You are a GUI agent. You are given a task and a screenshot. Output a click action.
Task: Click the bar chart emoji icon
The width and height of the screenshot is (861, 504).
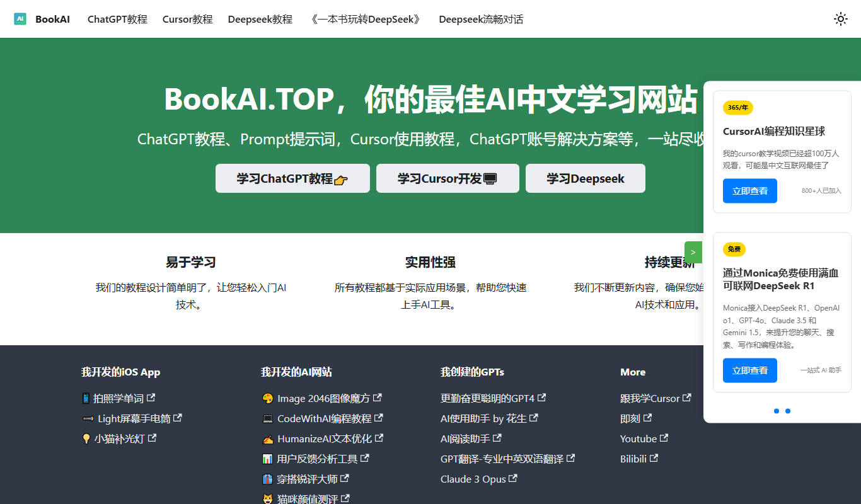click(x=267, y=459)
